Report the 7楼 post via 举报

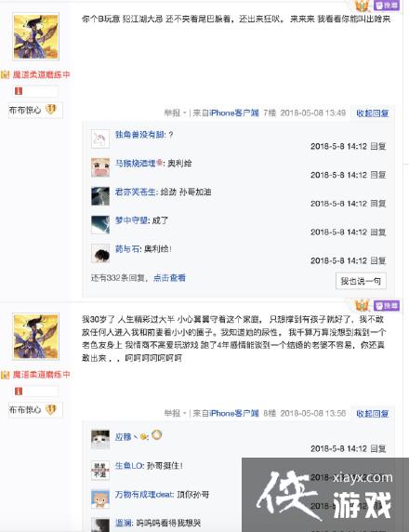click(172, 113)
